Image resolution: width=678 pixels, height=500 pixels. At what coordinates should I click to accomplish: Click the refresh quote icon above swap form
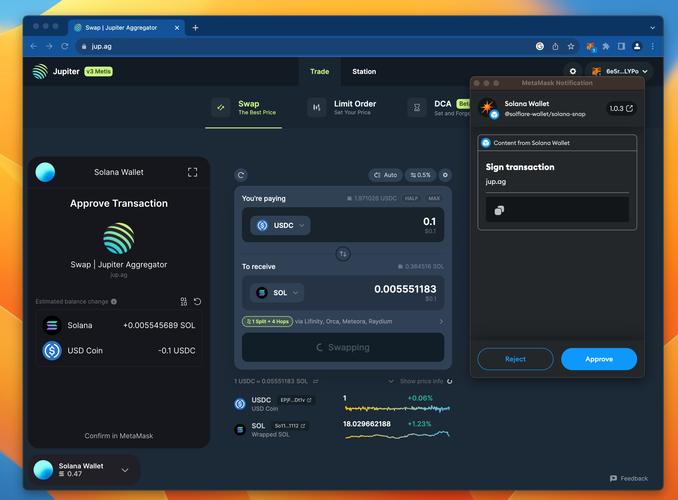coord(241,175)
